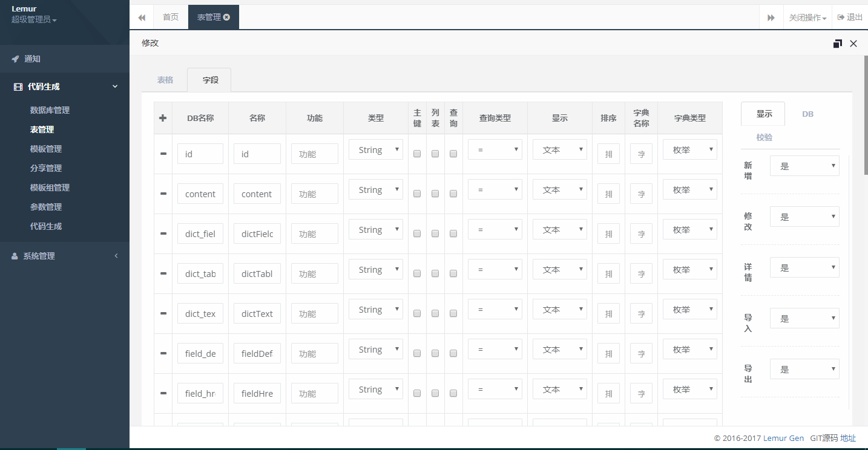This screenshot has height=450, width=868.
Task: Switch to the 表格 tab
Action: [165, 80]
